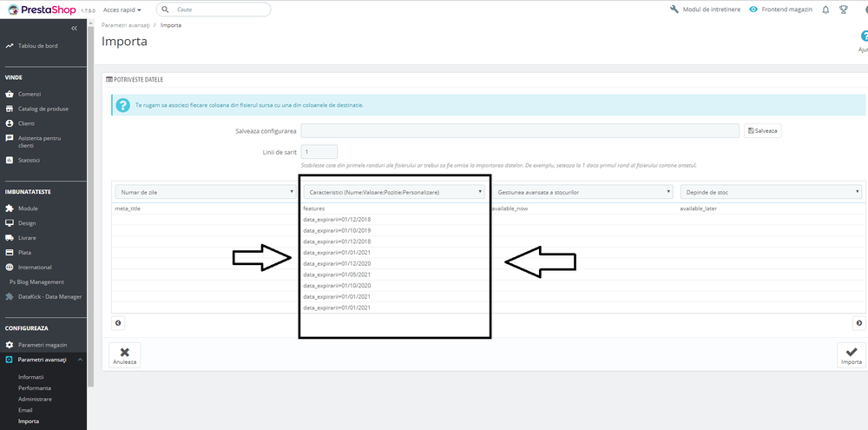Click Parametri avansati breadcrumb
868x430 pixels.
click(126, 25)
